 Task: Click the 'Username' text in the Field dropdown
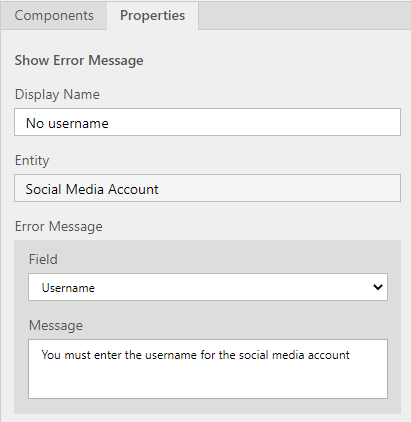click(x=68, y=288)
